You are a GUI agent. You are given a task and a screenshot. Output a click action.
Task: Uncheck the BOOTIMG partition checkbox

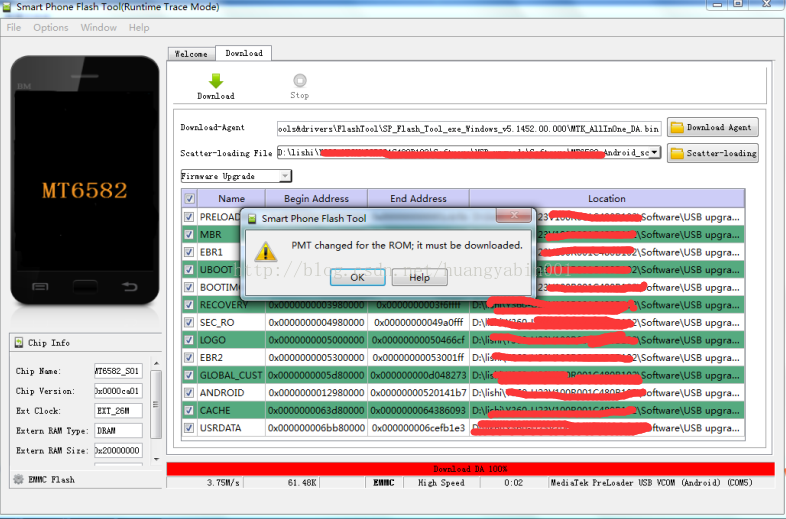point(189,287)
